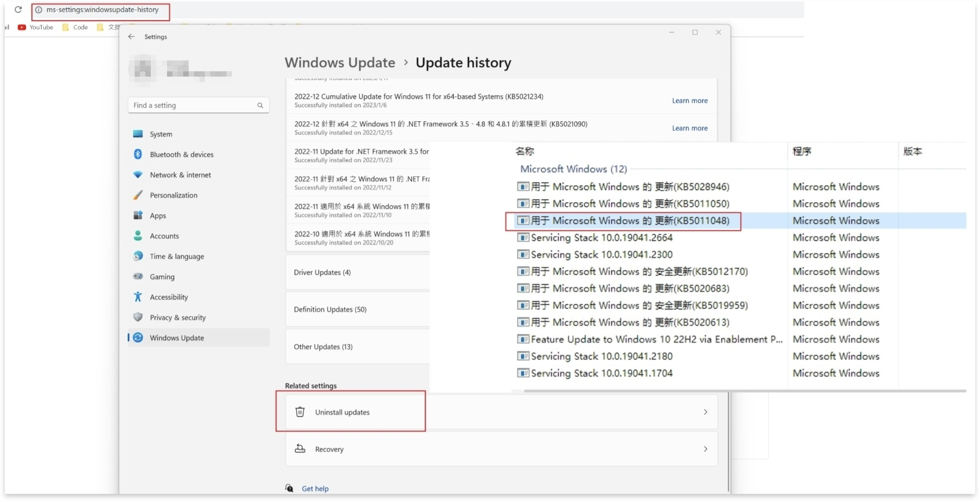Click the Time & language icon
The width and height of the screenshot is (980, 502).
pyautogui.click(x=138, y=256)
